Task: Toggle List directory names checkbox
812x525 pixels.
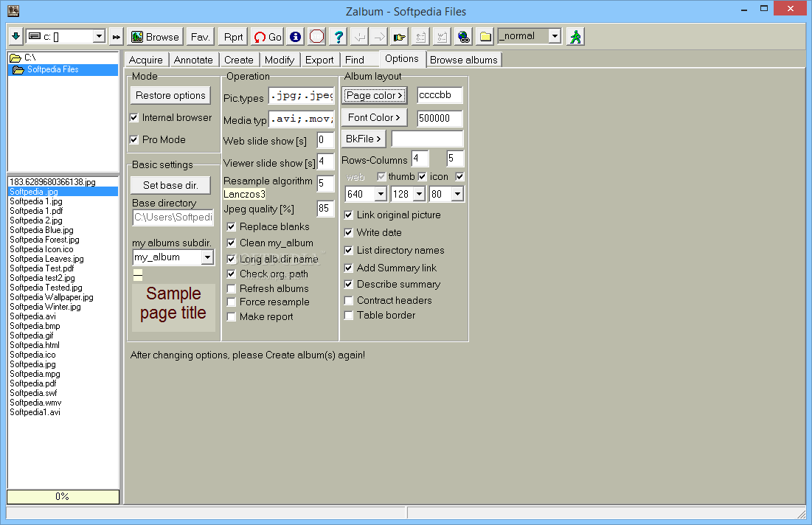Action: (x=349, y=250)
